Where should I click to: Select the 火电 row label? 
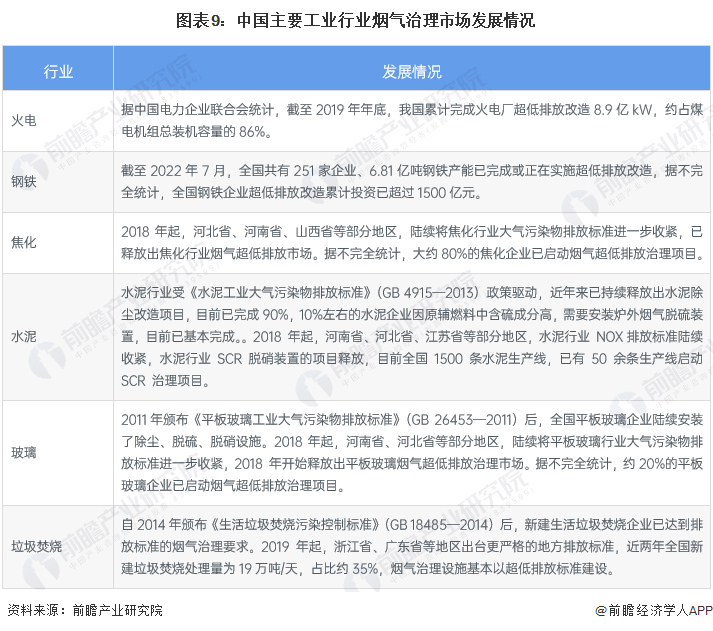[x=24, y=120]
